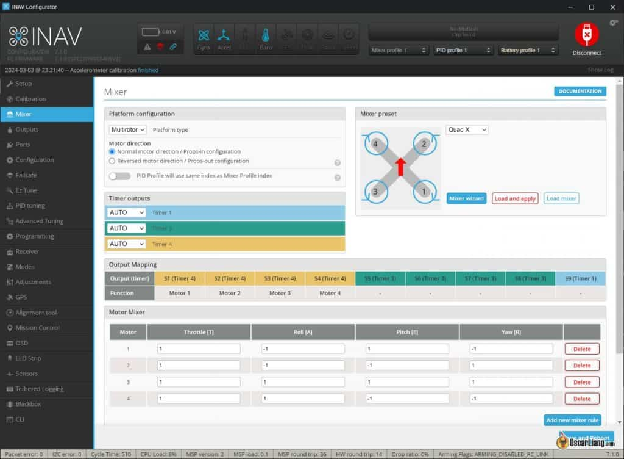Click the Failsafe sidebar icon

click(x=10, y=175)
